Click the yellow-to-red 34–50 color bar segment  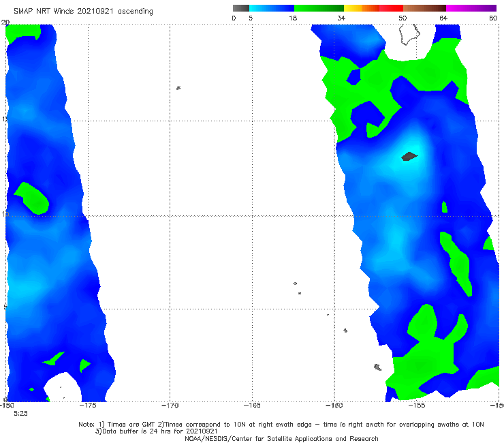pyautogui.click(x=373, y=8)
